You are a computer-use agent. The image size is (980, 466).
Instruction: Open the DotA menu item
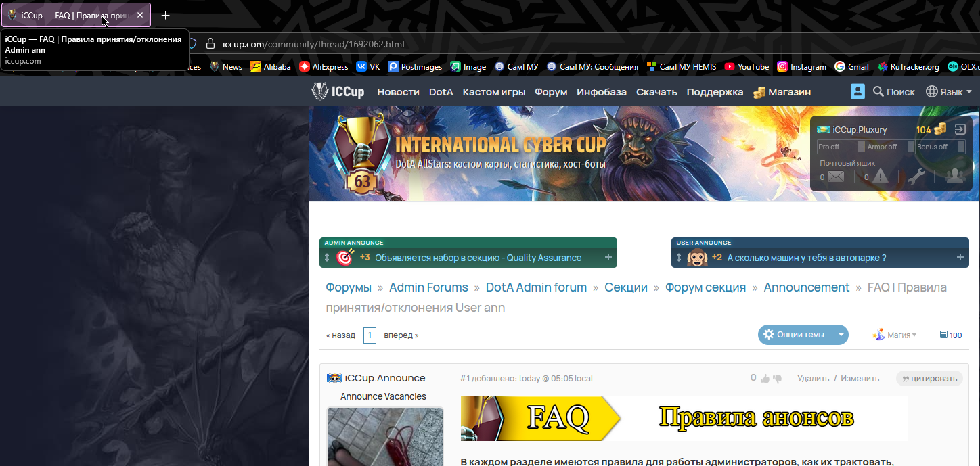pos(441,92)
